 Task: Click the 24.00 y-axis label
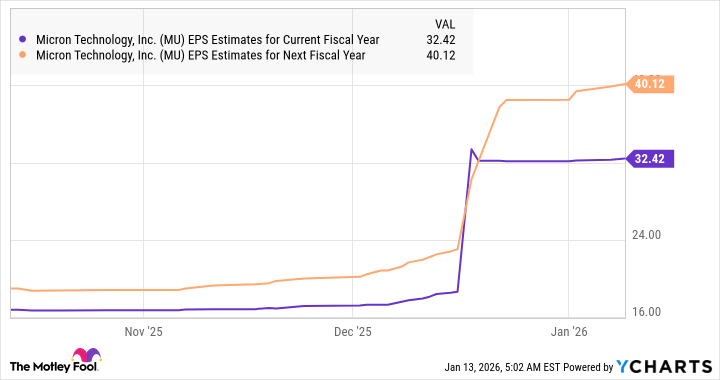click(646, 235)
